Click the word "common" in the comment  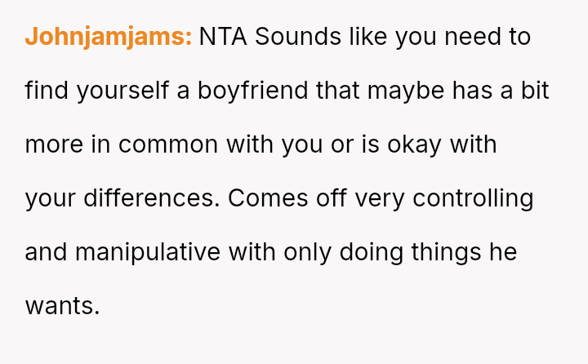coord(168,144)
